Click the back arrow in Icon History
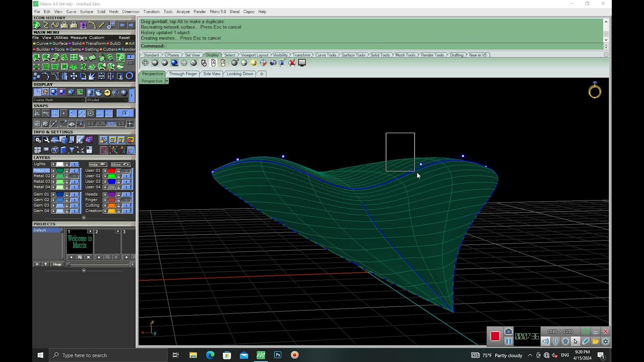This screenshot has height=362, width=644. coord(122,25)
